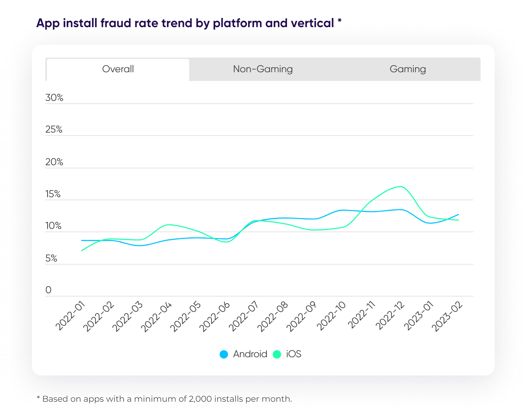This screenshot has height=420, width=525.
Task: Toggle the iOS series legend label
Action: pyautogui.click(x=294, y=354)
